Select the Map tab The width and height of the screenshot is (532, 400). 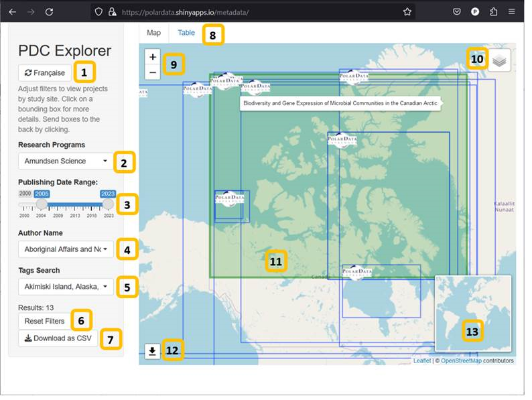[x=153, y=32]
